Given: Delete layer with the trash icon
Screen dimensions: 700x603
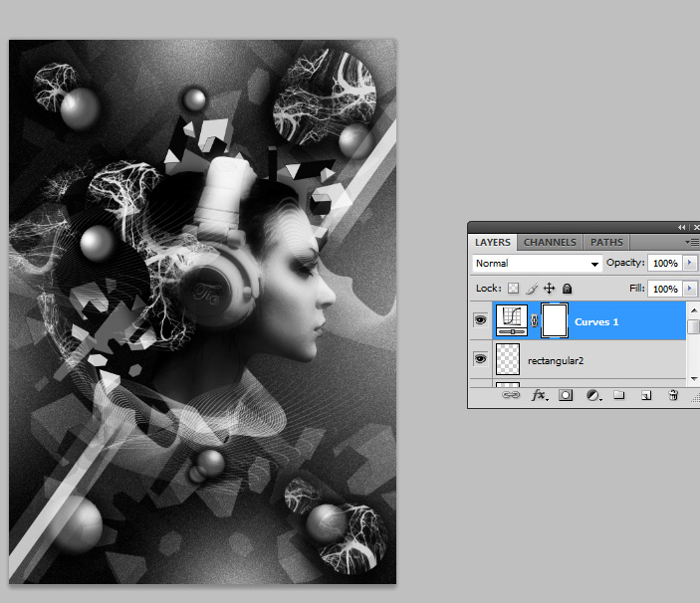Looking at the screenshot, I should pos(673,395).
